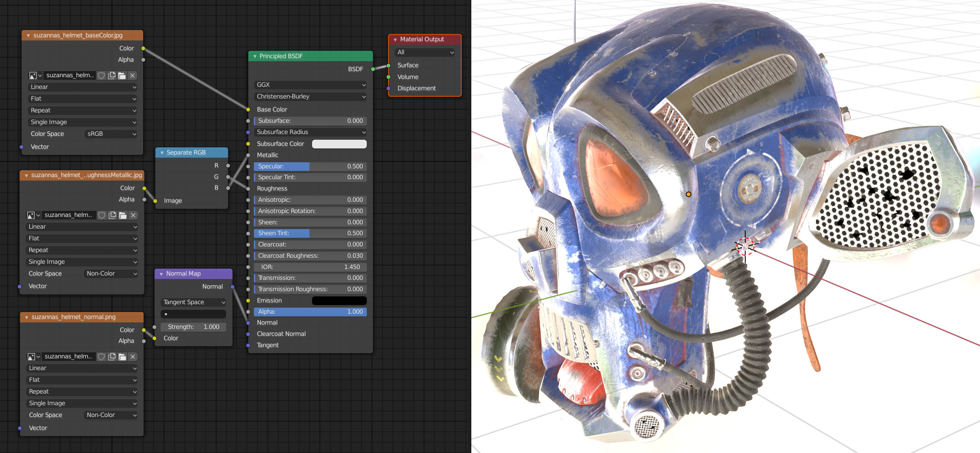Browse image icon in baseColor node
Viewport: 980px width, 453px height.
35,75
